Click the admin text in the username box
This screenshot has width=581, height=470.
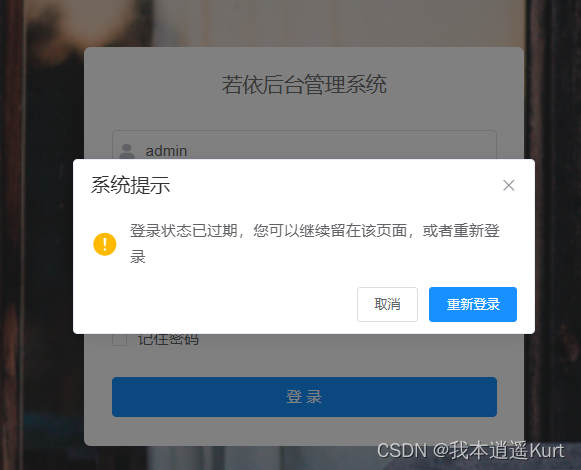point(166,151)
